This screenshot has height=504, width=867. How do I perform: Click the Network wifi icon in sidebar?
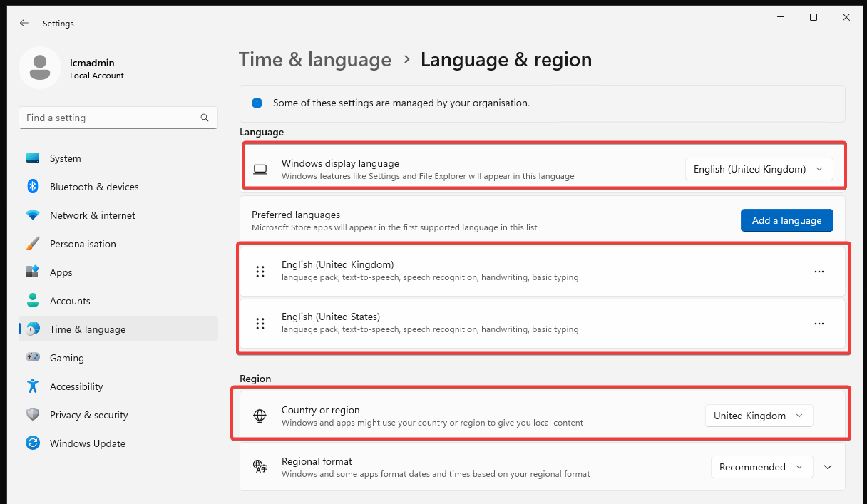coord(33,215)
